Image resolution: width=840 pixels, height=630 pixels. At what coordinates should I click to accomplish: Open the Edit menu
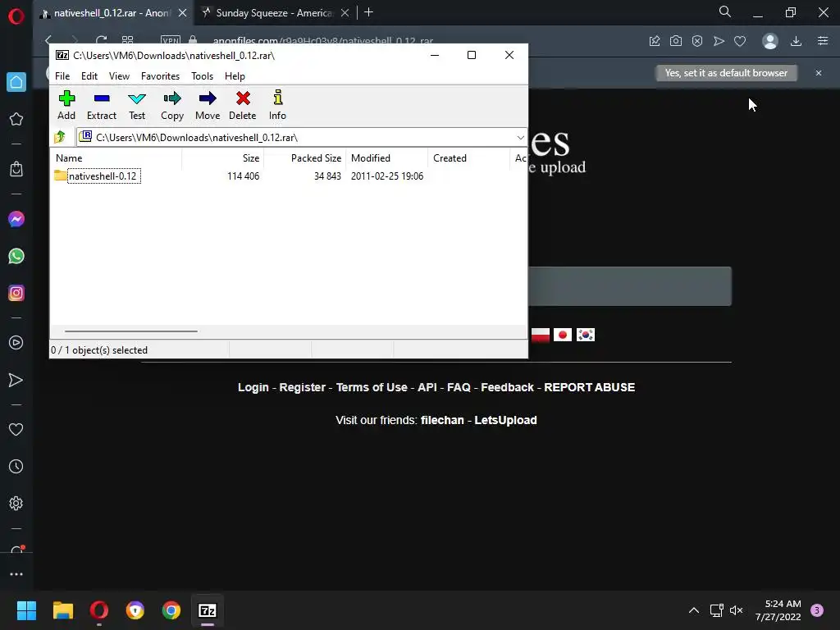point(89,76)
